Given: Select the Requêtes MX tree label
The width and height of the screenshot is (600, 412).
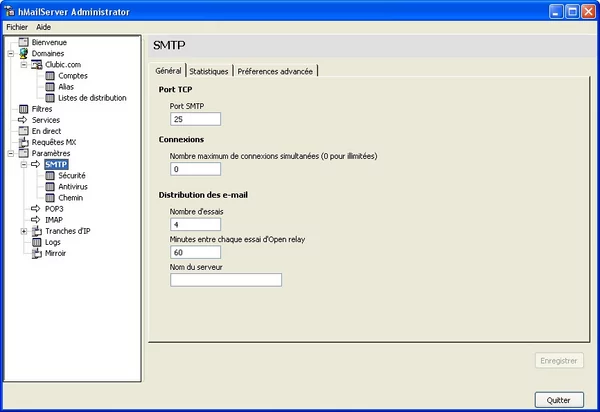Looking at the screenshot, I should pyautogui.click(x=54, y=142).
